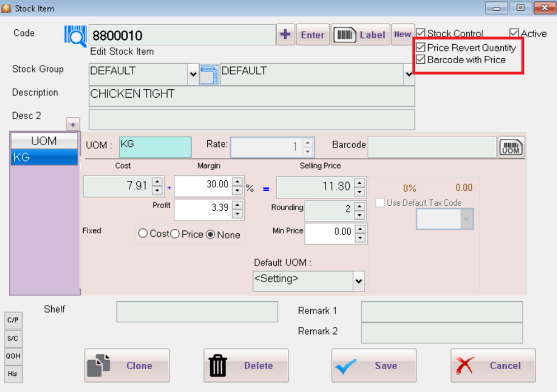
Task: Add a new UOM with small plus button
Action: pos(73,124)
